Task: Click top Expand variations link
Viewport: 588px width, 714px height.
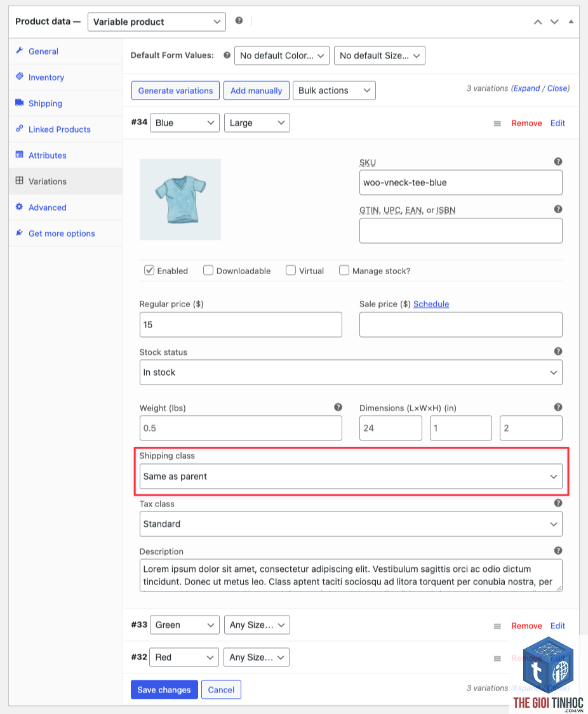Action: (526, 88)
